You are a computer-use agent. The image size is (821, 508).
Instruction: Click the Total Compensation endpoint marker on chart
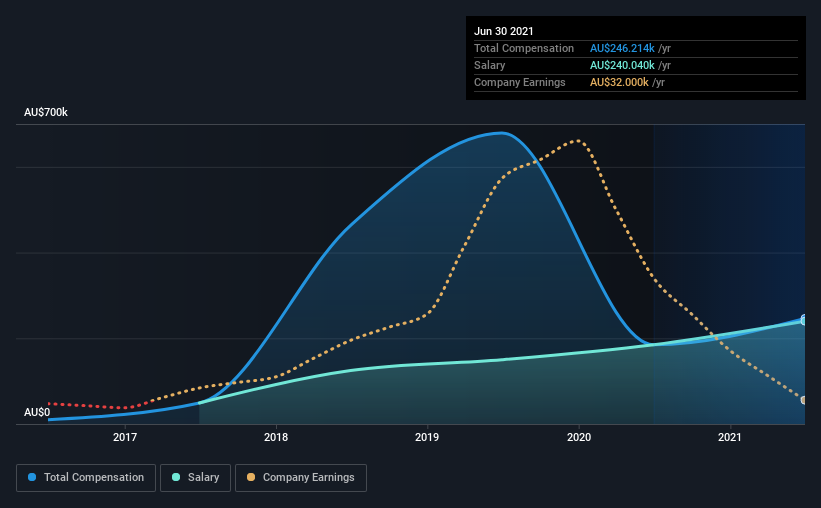(804, 318)
